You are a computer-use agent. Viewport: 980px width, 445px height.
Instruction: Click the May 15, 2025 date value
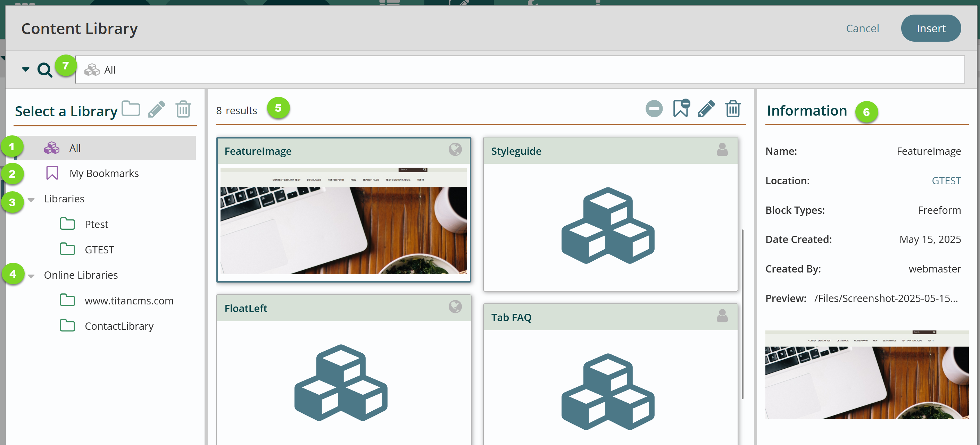pos(930,240)
